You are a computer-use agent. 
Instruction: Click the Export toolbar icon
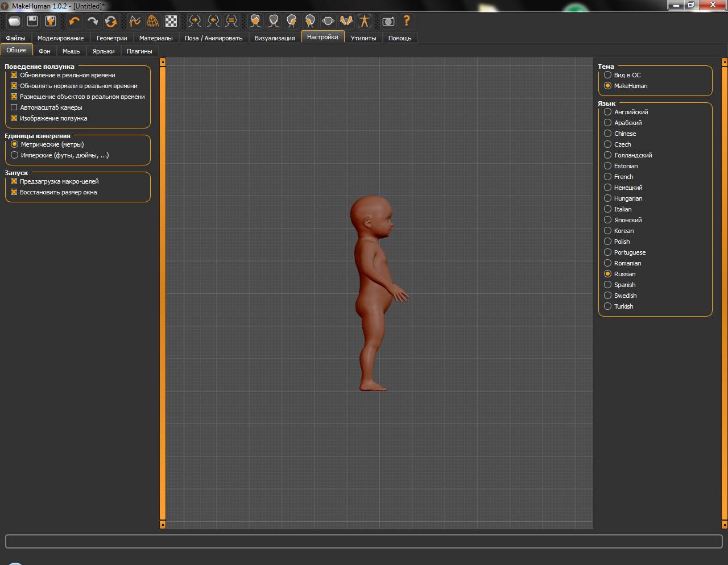51,21
